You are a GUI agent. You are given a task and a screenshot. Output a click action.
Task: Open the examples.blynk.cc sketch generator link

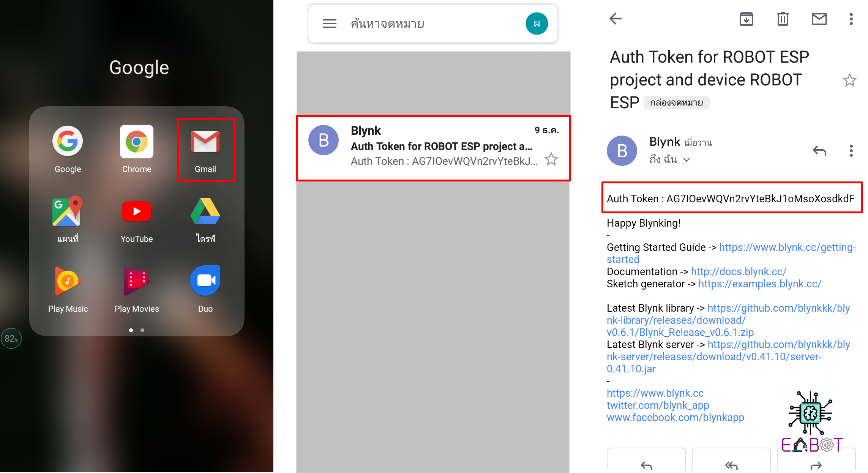click(x=759, y=284)
